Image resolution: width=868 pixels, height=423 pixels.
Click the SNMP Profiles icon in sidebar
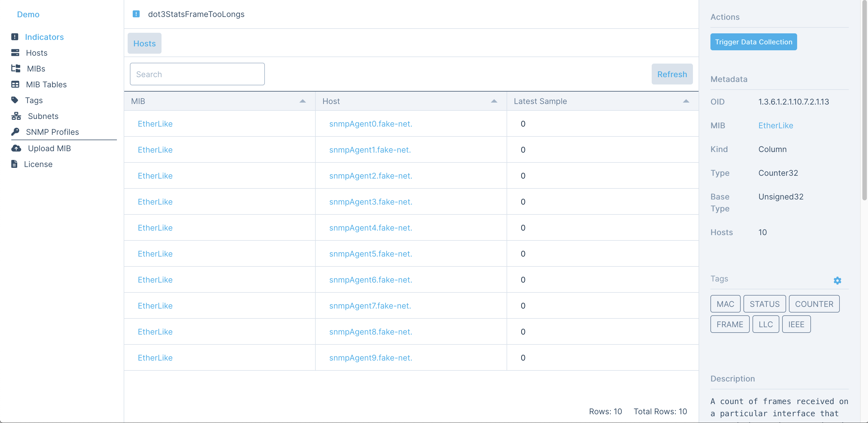tap(15, 131)
